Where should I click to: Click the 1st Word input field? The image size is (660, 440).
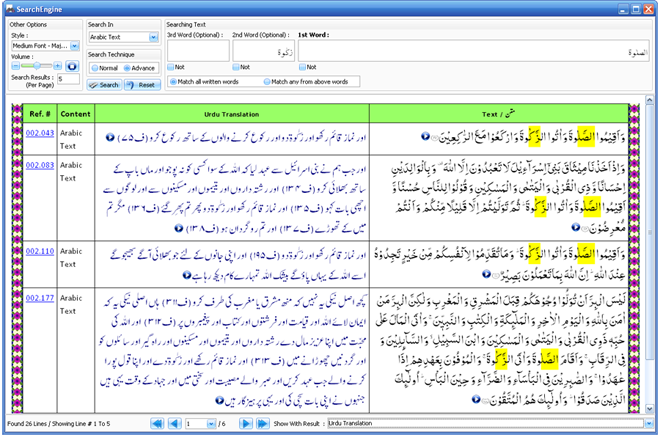click(474, 52)
